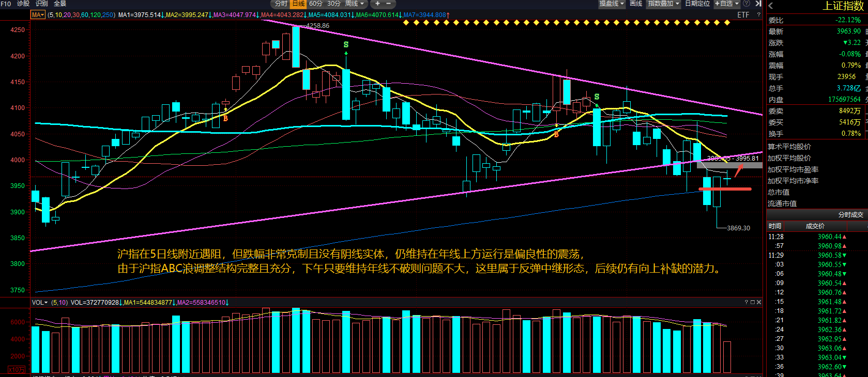This screenshot has height=377, width=868.
Task: Click the B buy marker near 4080
Action: pos(225,118)
